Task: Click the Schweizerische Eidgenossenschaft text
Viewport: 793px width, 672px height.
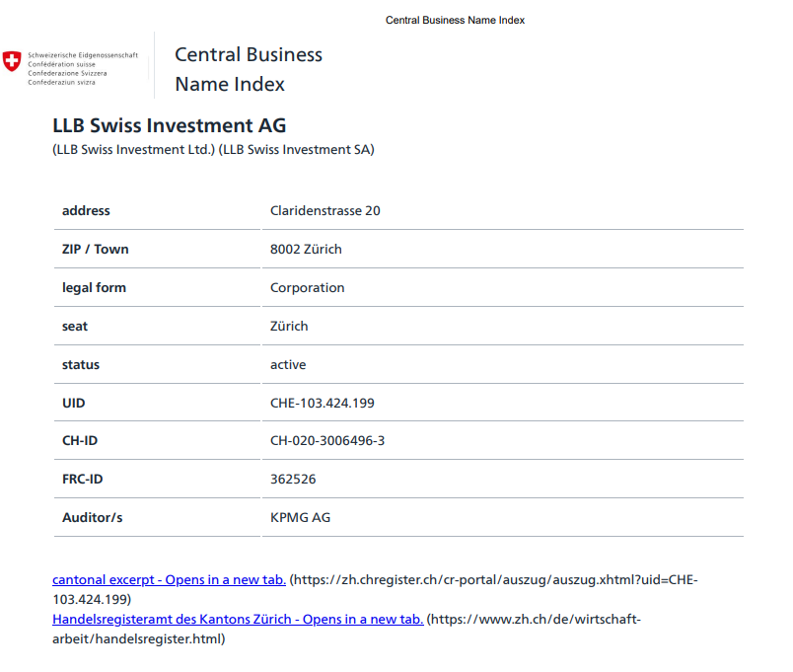Action: [x=83, y=55]
